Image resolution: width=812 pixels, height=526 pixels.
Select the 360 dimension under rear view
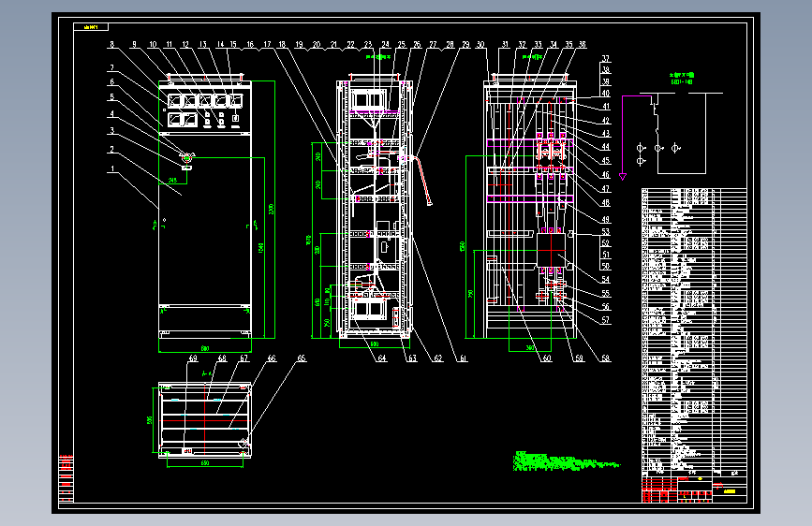pos(530,348)
